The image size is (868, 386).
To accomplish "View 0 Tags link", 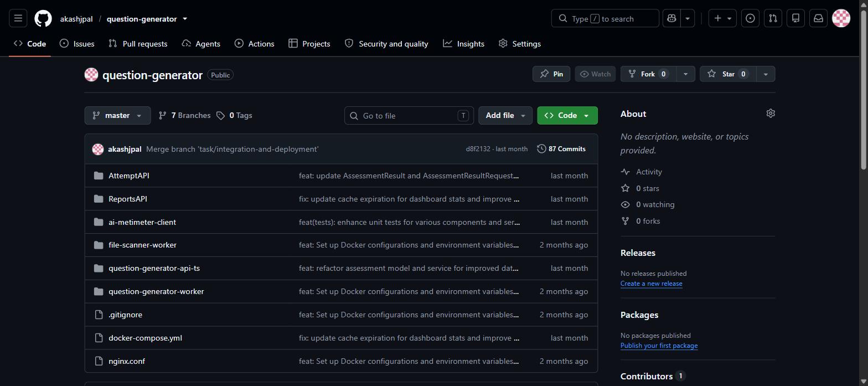I will click(x=234, y=115).
